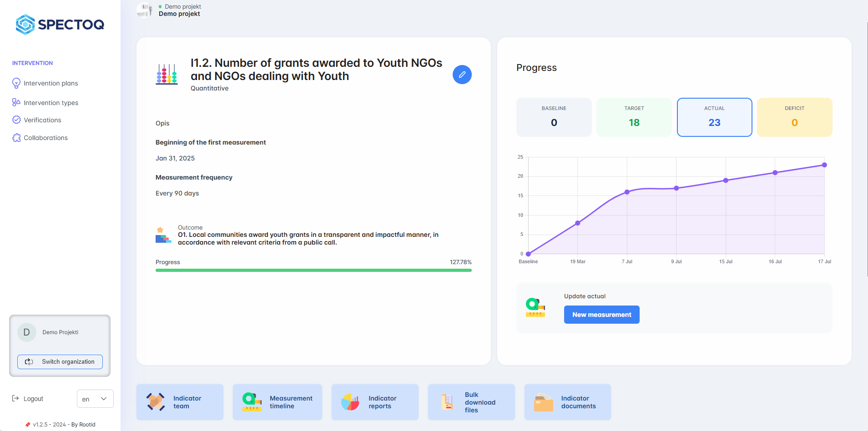This screenshot has width=868, height=431.
Task: Open Bulk download files card
Action: pyautogui.click(x=471, y=402)
